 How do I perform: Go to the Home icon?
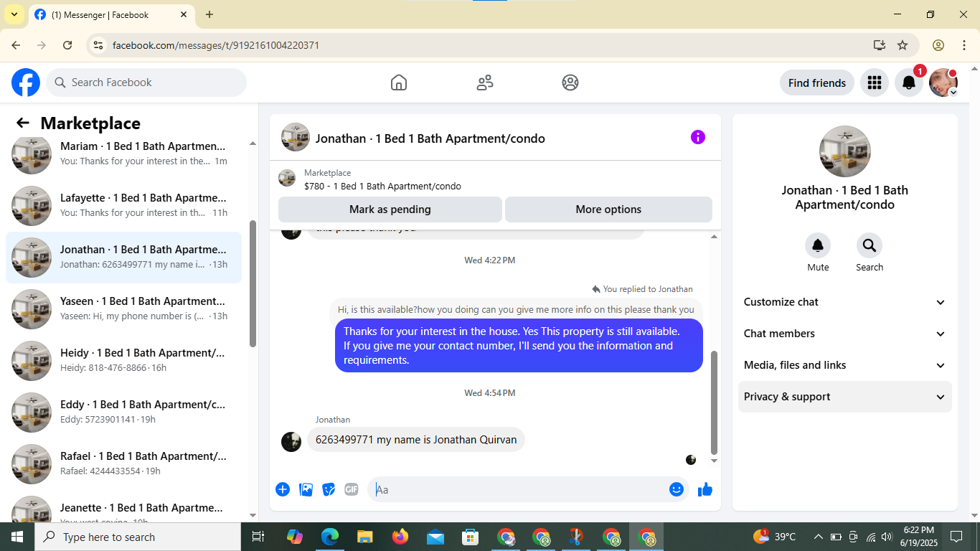pos(399,83)
